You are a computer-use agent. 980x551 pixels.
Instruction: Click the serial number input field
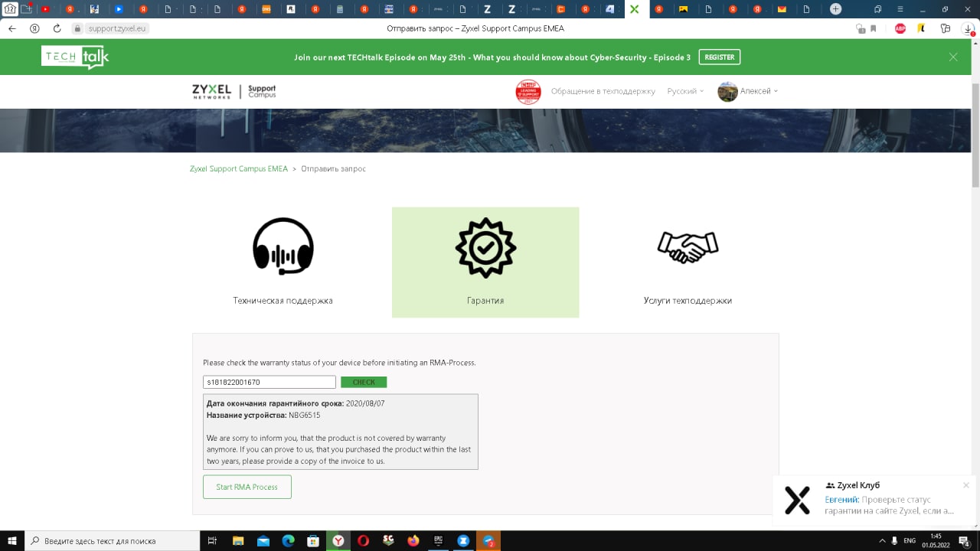pos(269,382)
